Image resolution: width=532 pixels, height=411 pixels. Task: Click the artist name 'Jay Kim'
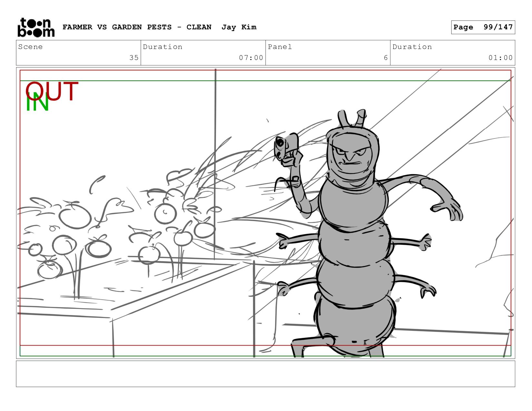(x=239, y=27)
